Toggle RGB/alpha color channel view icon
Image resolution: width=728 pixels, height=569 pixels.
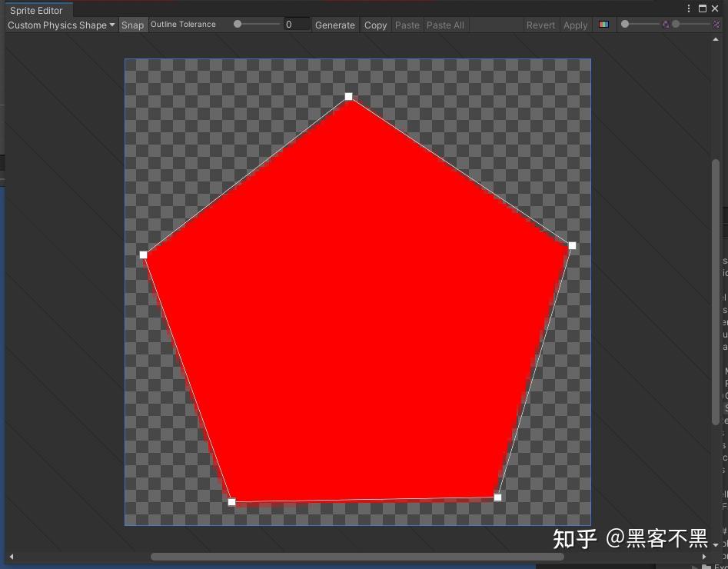pyautogui.click(x=603, y=24)
